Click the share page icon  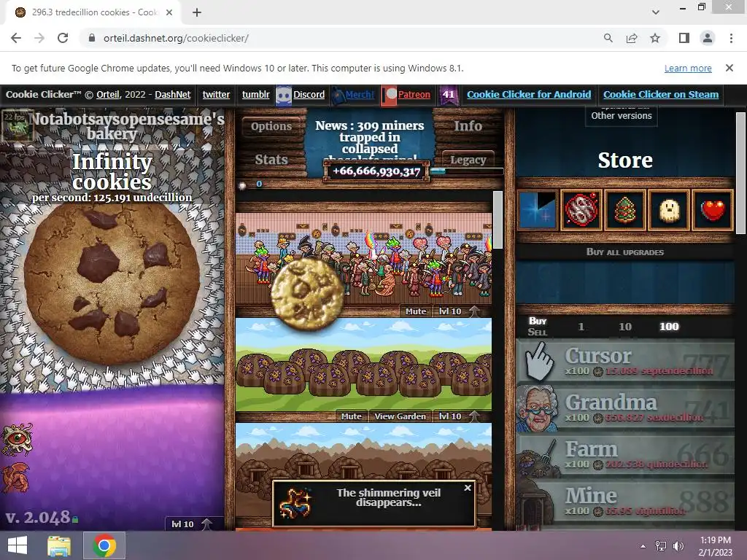pyautogui.click(x=632, y=38)
